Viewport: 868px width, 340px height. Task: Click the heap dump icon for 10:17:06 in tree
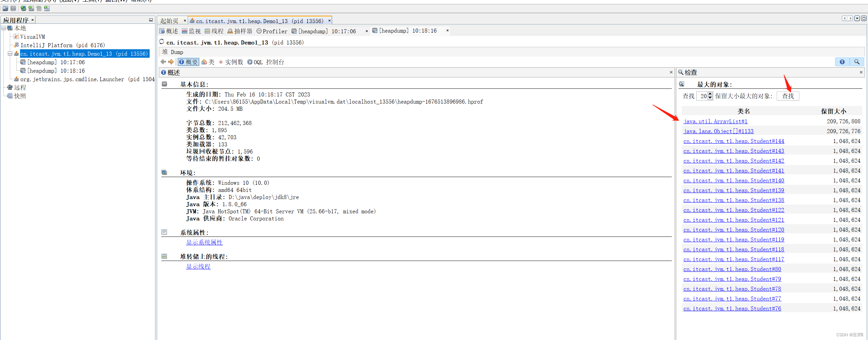23,62
